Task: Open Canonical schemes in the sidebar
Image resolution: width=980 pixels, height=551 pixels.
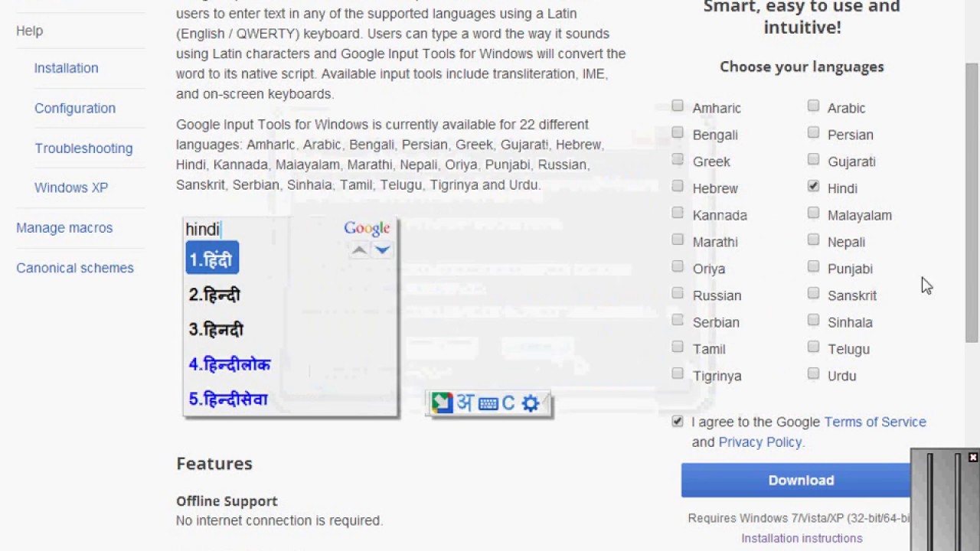Action: (x=75, y=268)
